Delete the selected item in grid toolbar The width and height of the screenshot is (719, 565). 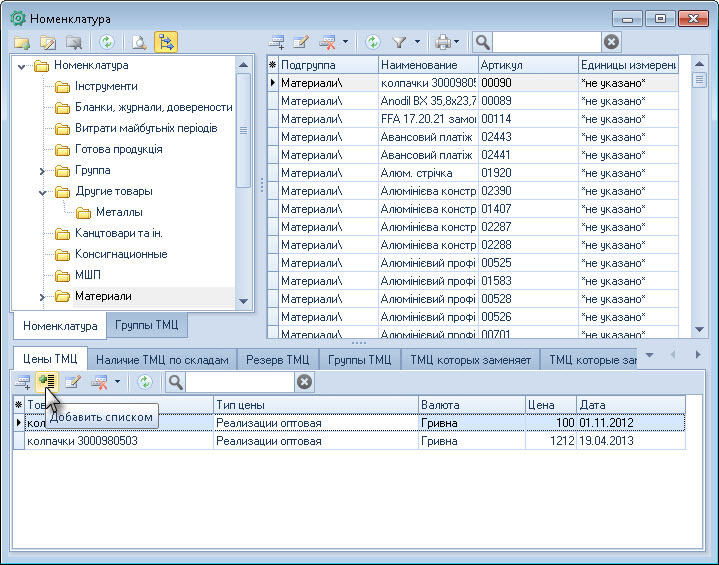pos(327,43)
